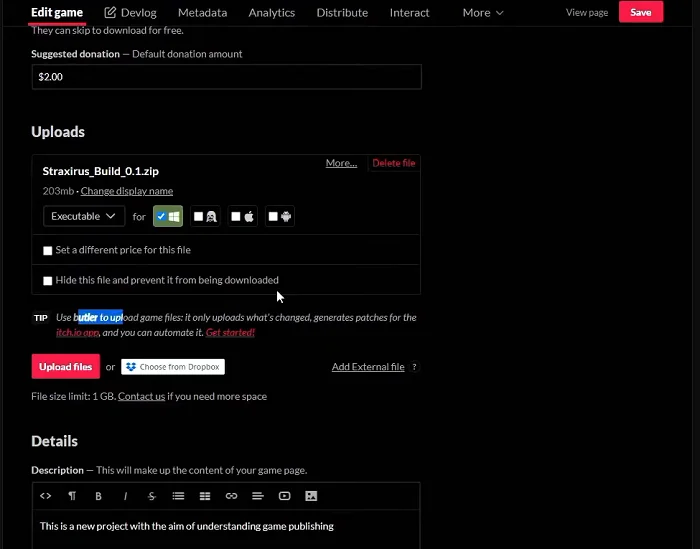Click the suggested donation amount field
700x549 pixels.
click(226, 77)
